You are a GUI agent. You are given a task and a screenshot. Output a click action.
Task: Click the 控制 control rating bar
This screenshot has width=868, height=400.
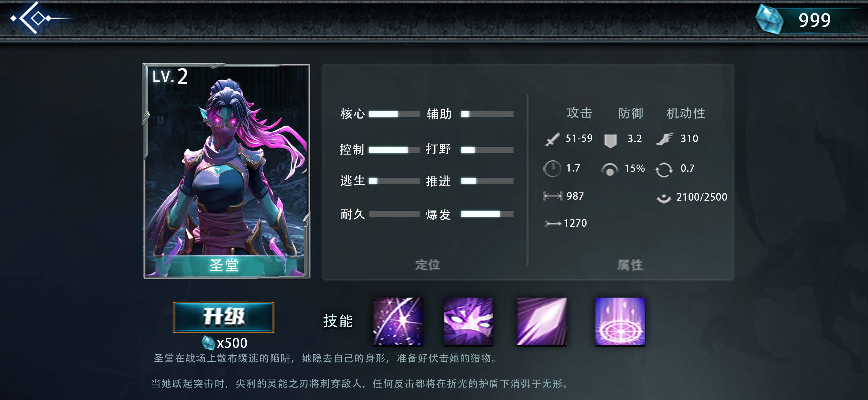[x=394, y=150]
